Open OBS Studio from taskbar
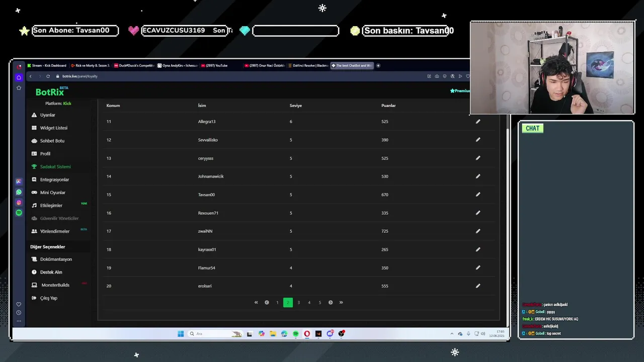644x362 pixels. tap(342, 333)
